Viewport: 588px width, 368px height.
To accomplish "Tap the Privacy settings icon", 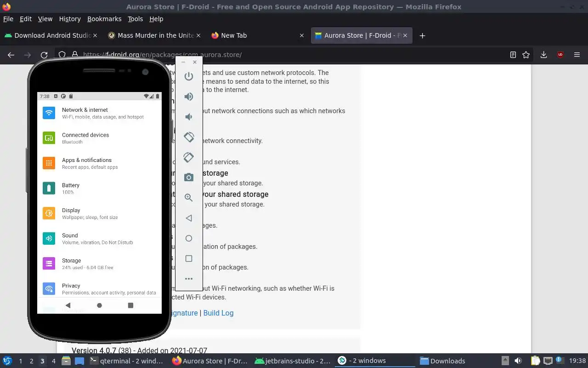I will coord(49,288).
